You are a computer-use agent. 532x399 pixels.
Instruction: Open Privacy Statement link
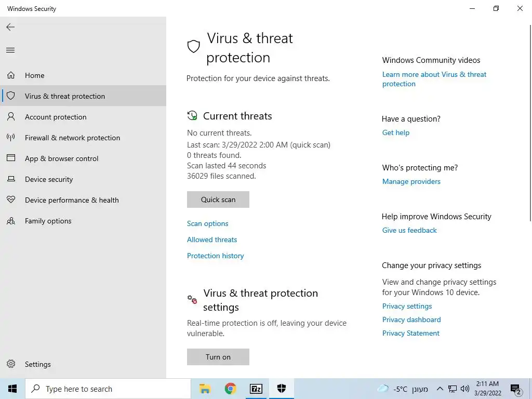coord(410,333)
